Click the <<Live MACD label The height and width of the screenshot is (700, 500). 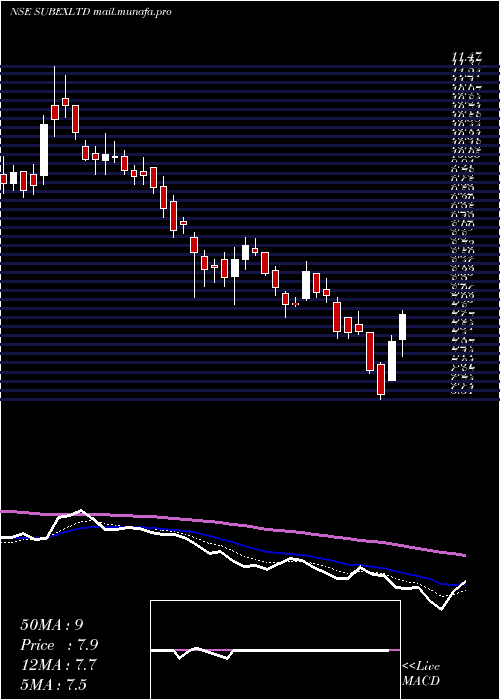421,673
